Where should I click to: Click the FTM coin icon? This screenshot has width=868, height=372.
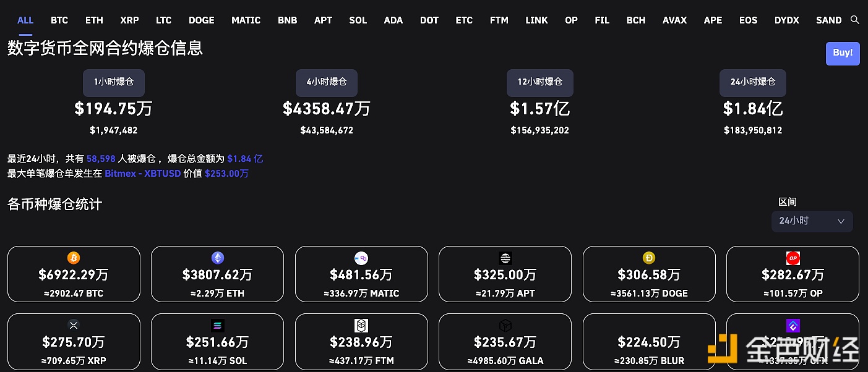click(361, 325)
